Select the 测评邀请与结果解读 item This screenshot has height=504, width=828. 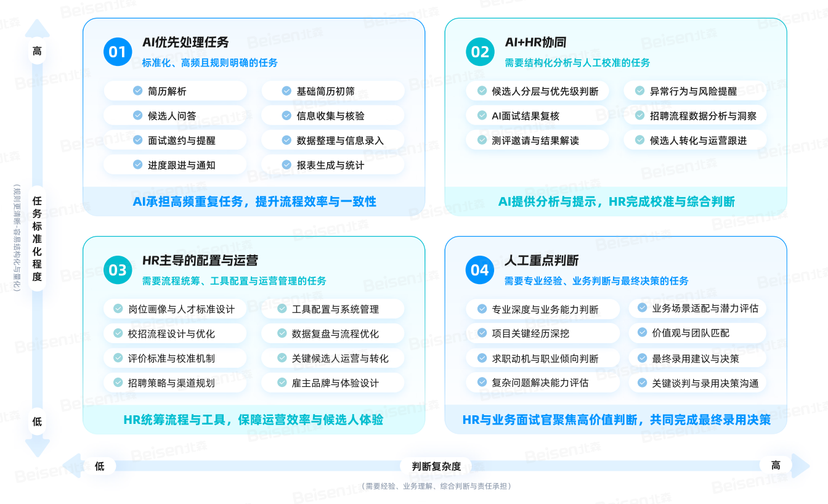[537, 140]
